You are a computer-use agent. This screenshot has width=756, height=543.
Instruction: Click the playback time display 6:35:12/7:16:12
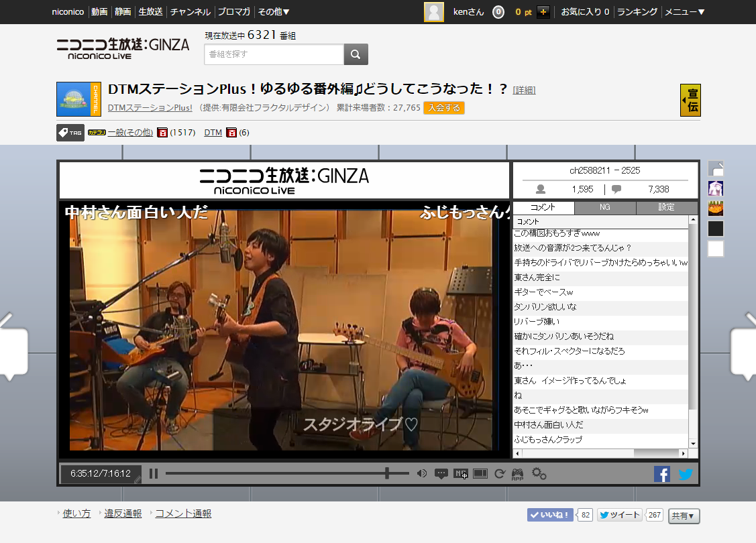click(101, 474)
